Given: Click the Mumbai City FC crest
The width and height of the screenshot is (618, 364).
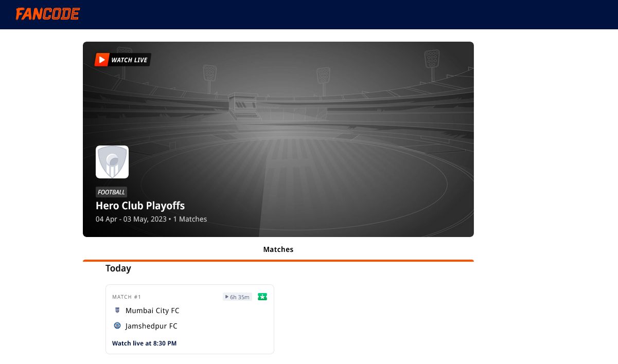Looking at the screenshot, I should 117,311.
